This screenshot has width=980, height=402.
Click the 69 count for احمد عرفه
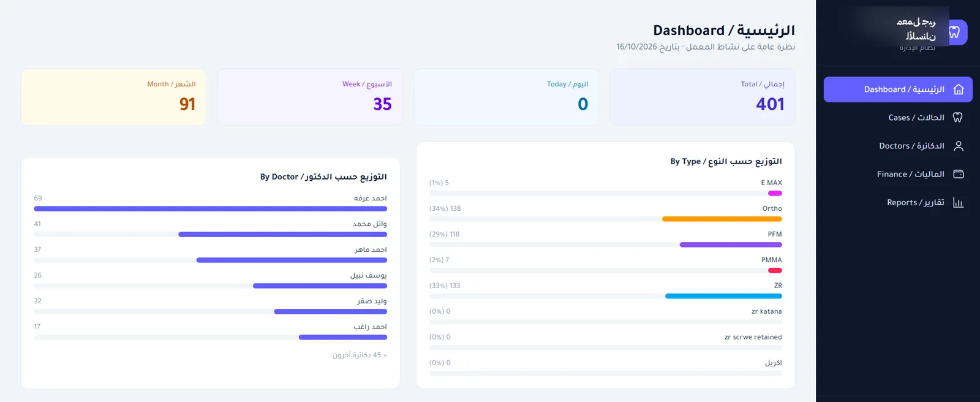pyautogui.click(x=38, y=198)
